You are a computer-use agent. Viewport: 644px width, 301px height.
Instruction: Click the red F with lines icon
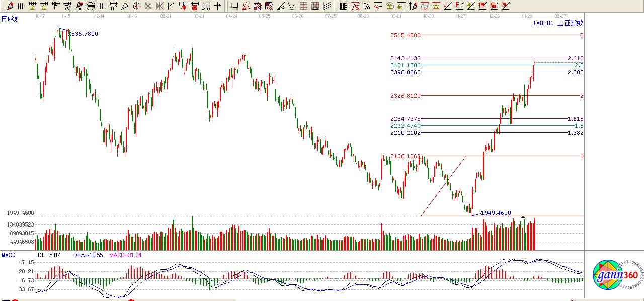pyautogui.click(x=459, y=6)
